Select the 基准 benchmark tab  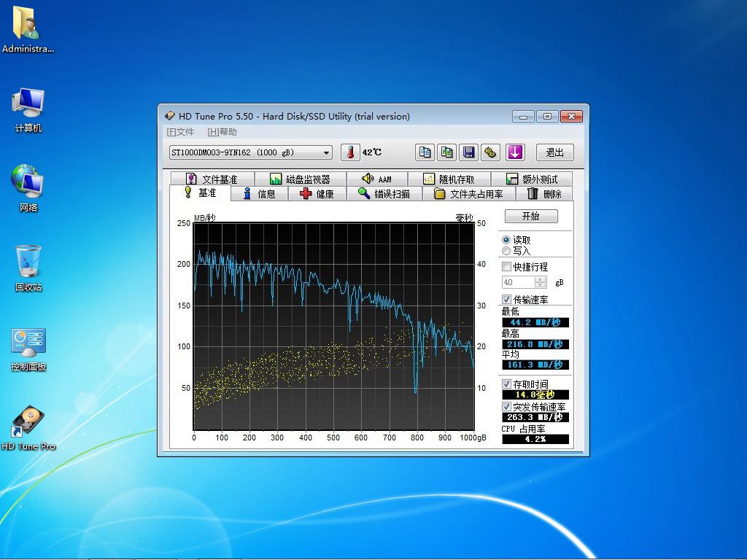(200, 192)
